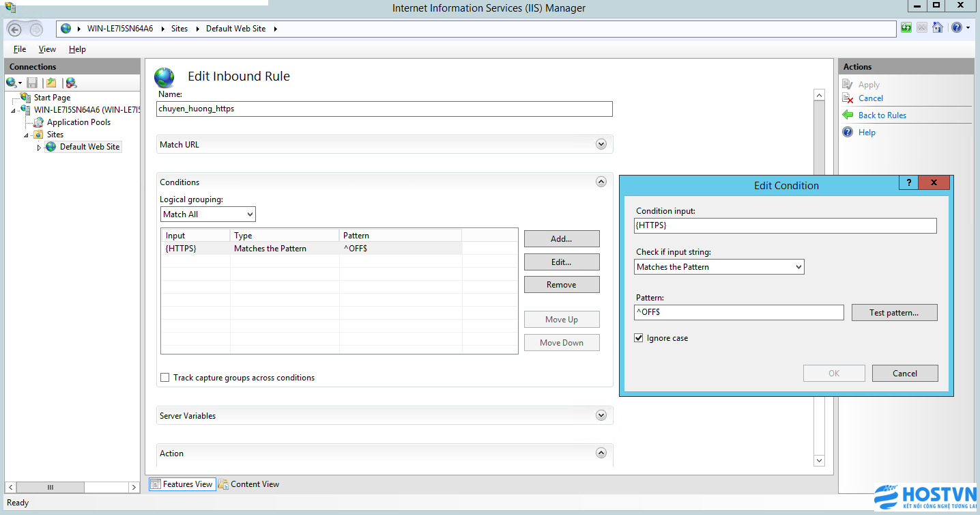
Task: Open the File menu
Action: pos(20,49)
